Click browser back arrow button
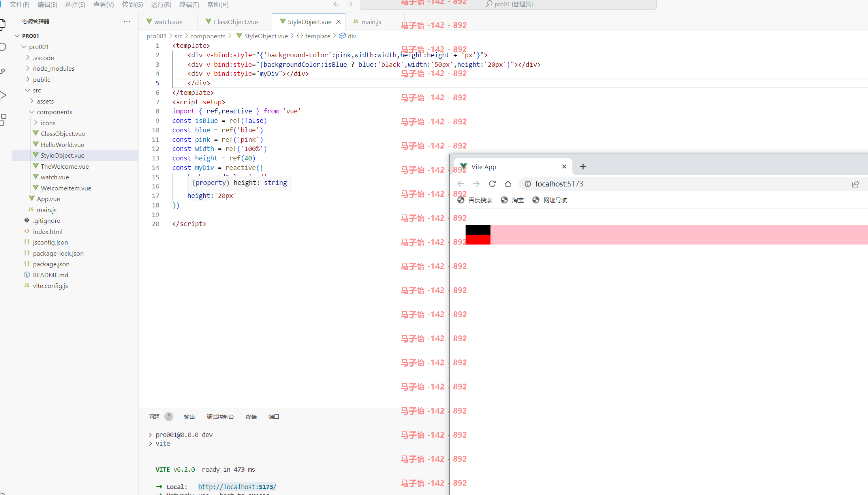 460,184
